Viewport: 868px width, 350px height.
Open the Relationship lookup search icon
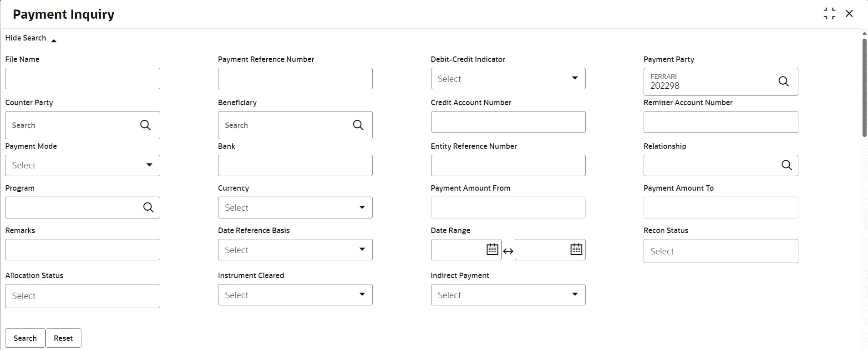(787, 165)
